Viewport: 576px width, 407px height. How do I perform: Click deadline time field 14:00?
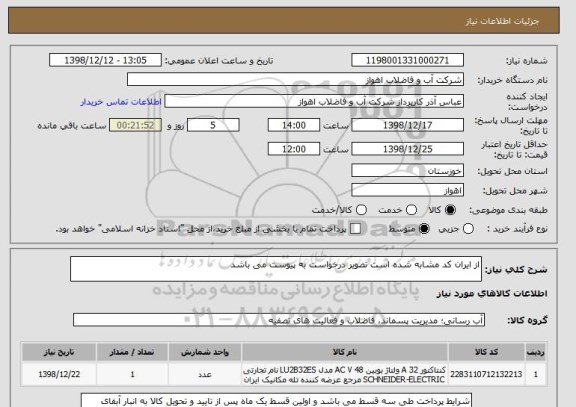pyautogui.click(x=294, y=125)
